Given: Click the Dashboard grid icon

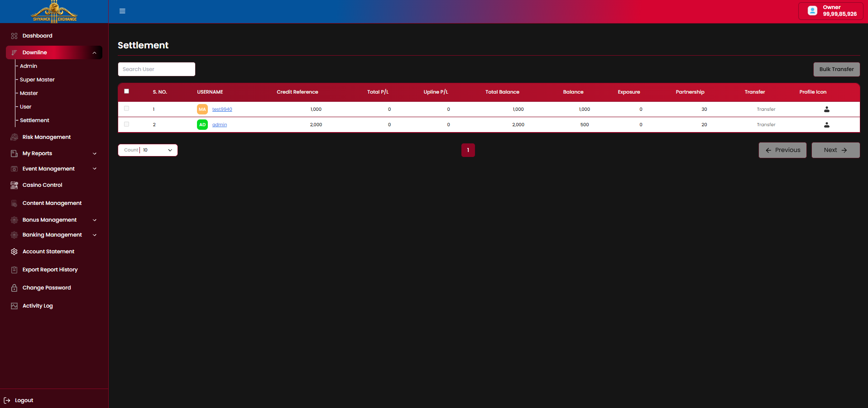Looking at the screenshot, I should [14, 36].
